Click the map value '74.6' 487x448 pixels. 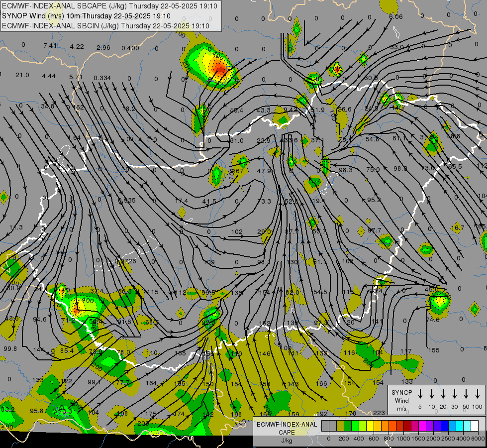(x=433, y=320)
